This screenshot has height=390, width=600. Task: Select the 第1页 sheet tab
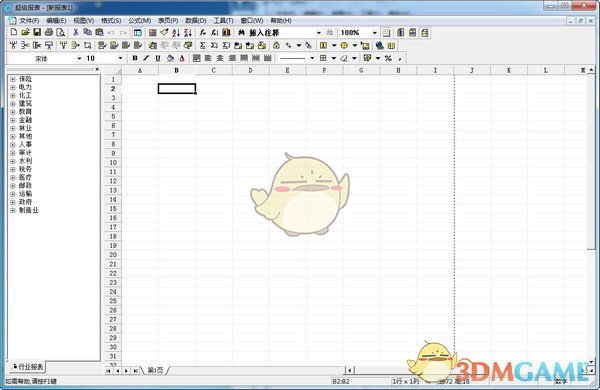click(155, 370)
